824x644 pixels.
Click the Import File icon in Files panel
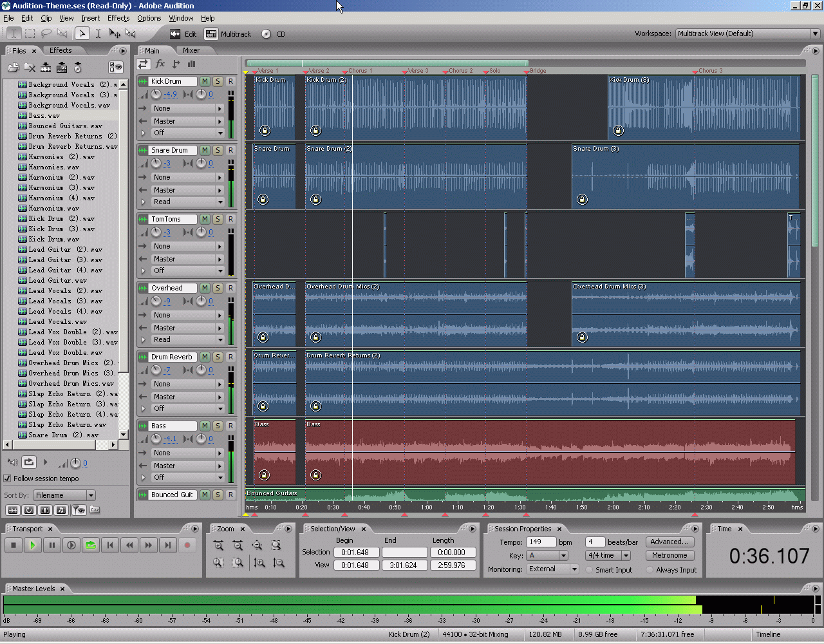coord(14,67)
